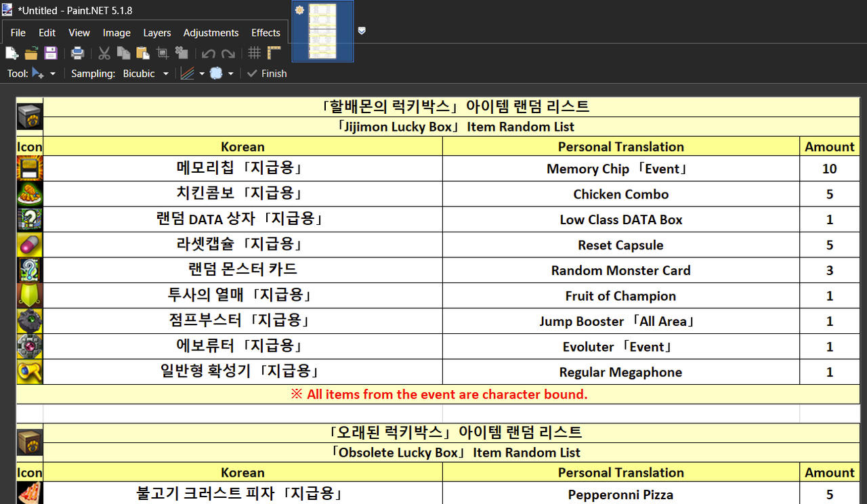Click the Print icon in the toolbar
The image size is (867, 504).
[77, 53]
